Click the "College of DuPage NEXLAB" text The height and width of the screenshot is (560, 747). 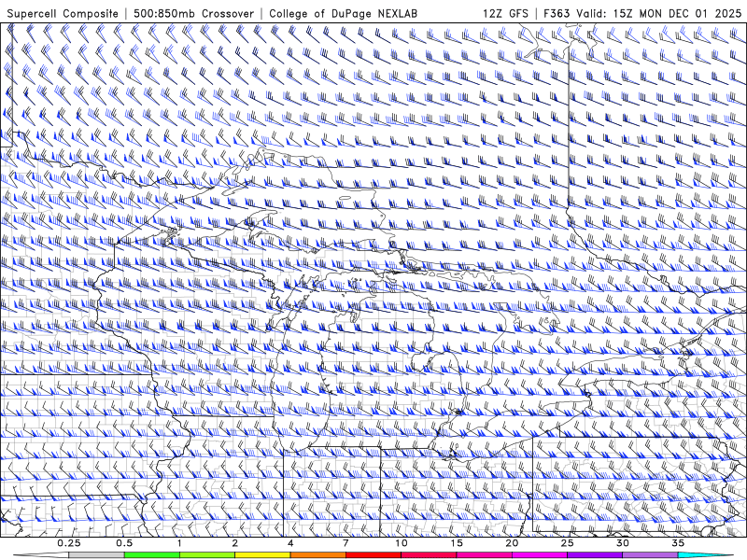(x=343, y=14)
